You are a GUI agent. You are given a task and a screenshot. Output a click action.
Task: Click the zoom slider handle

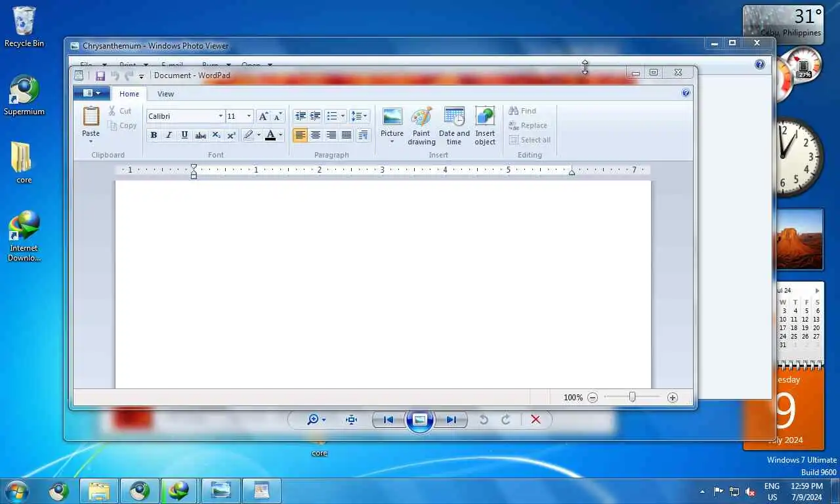632,397
